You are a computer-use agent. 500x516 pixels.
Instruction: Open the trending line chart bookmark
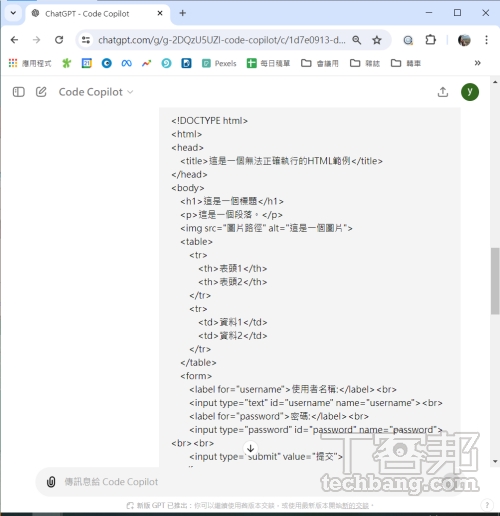click(x=146, y=63)
